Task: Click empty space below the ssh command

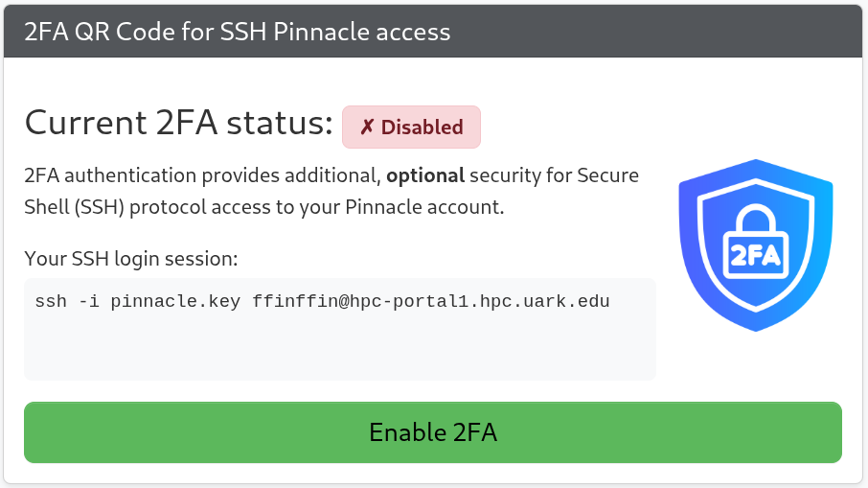Action: point(339,351)
